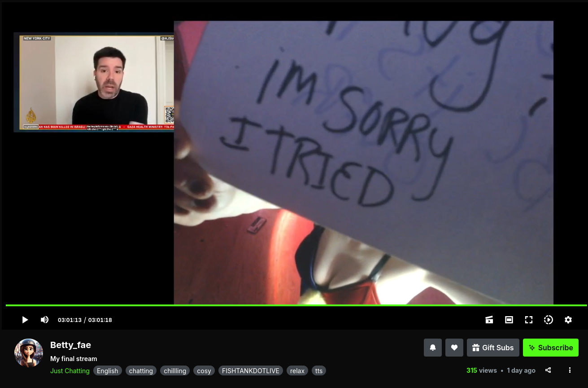Open the Just Chatting category

(70, 371)
